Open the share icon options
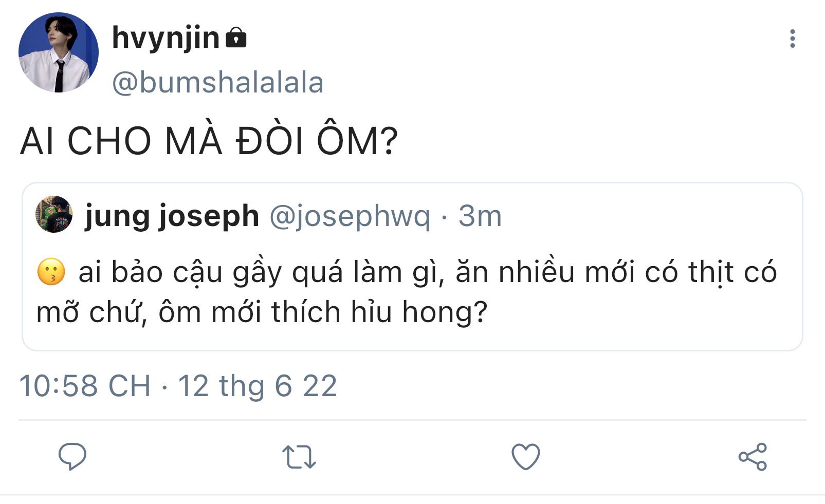This screenshot has width=825, height=504. [753, 457]
